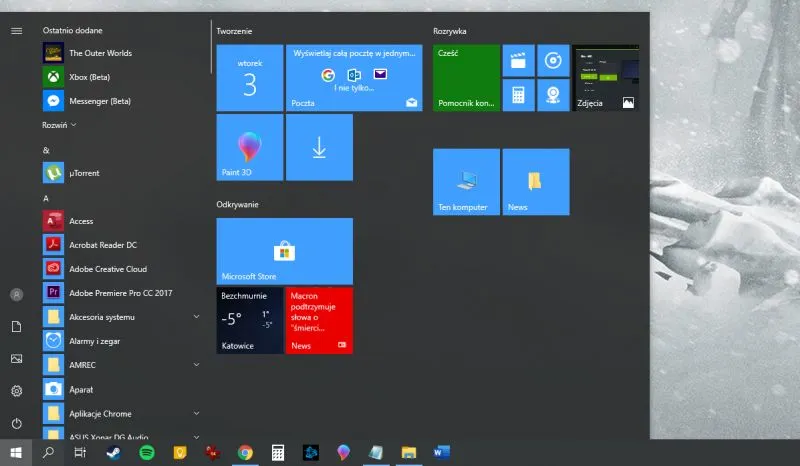
Task: Open Settings gear in the Start sidebar
Action: pos(16,391)
